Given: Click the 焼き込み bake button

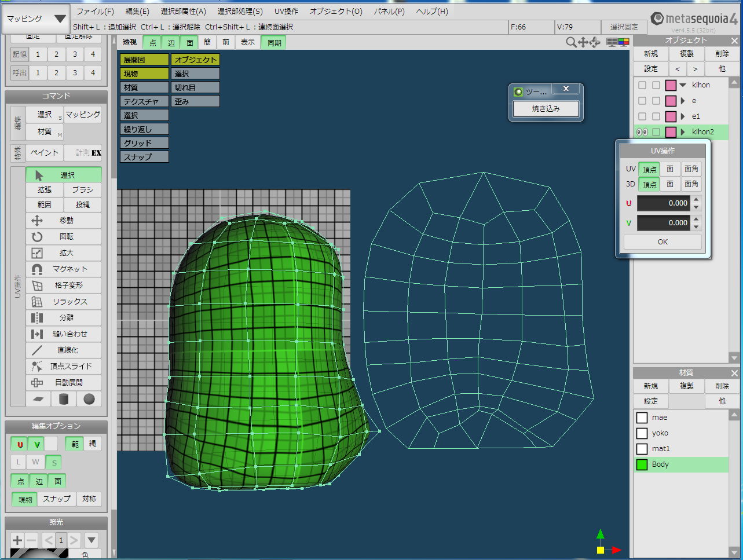Looking at the screenshot, I should click(546, 109).
